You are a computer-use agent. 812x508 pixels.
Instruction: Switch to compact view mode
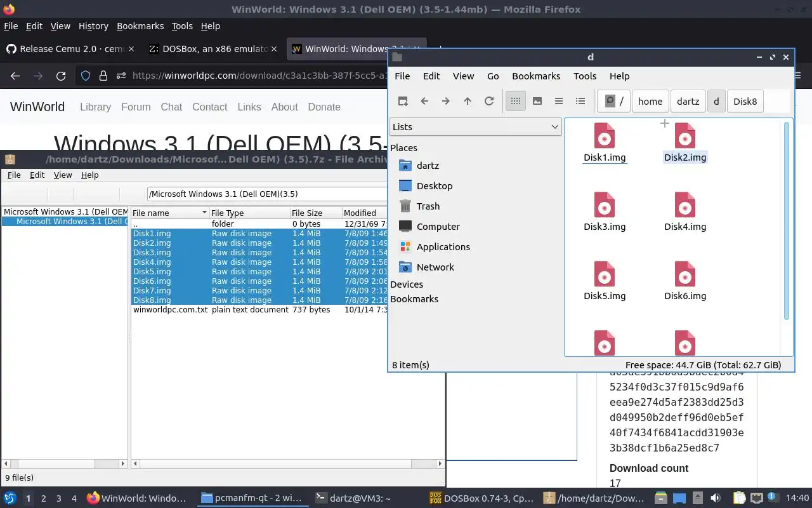559,101
